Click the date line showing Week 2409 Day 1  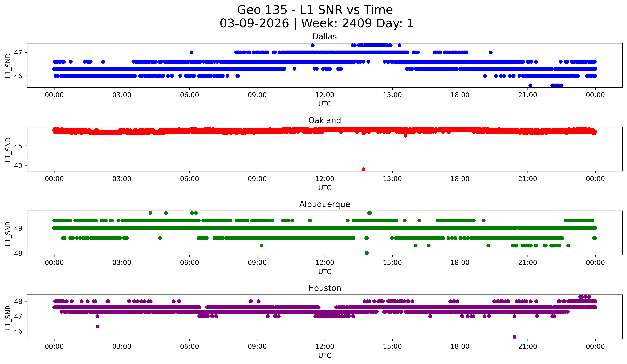click(x=316, y=23)
